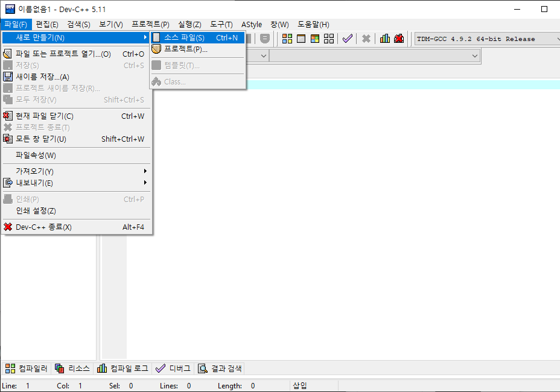This screenshot has width=560, height=392.
Task: Open the 검색(S) menu
Action: (x=78, y=24)
